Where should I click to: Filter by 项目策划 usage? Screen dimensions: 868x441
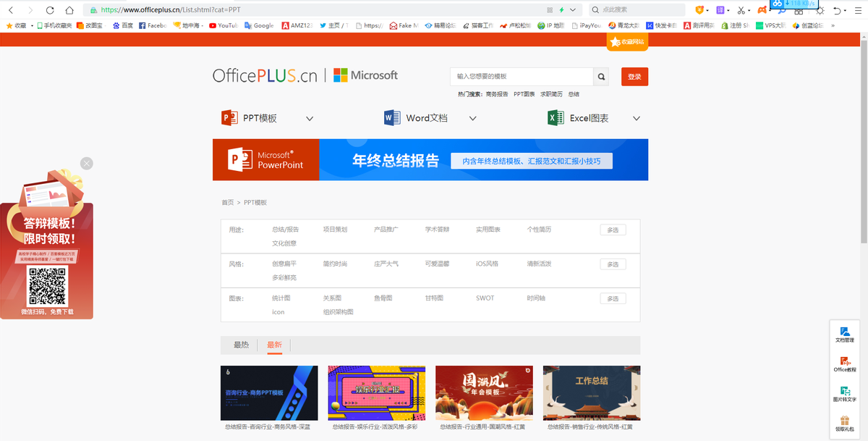(x=335, y=230)
